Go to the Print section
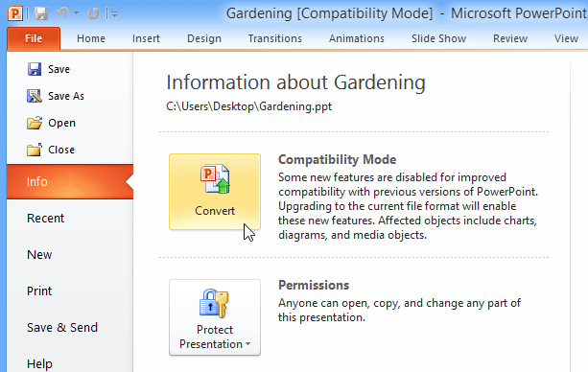 pyautogui.click(x=39, y=291)
